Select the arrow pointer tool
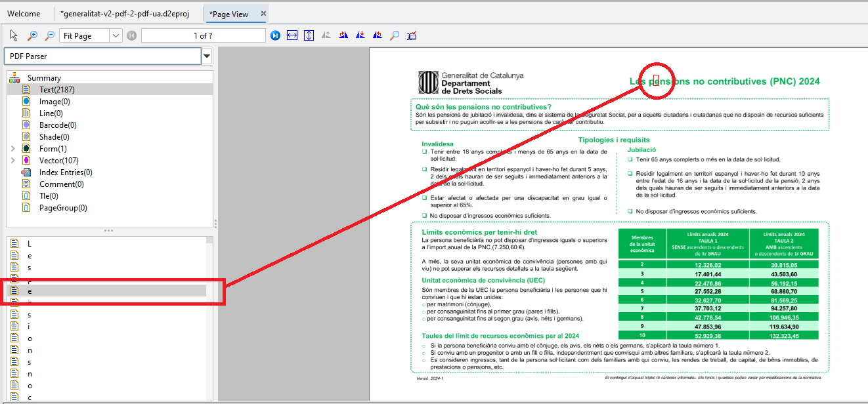The height and width of the screenshot is (404, 868). pyautogui.click(x=14, y=35)
